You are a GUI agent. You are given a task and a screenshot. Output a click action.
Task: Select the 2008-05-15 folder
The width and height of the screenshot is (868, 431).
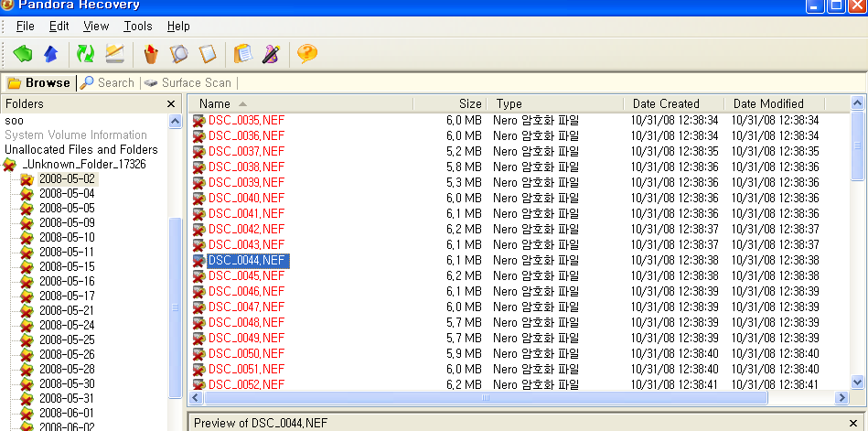[x=67, y=267]
